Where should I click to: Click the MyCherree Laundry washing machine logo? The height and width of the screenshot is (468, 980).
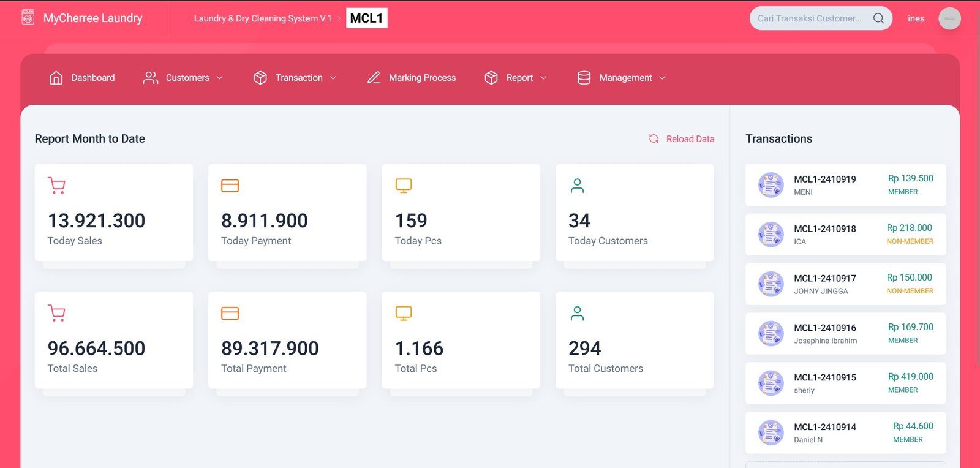pos(28,18)
